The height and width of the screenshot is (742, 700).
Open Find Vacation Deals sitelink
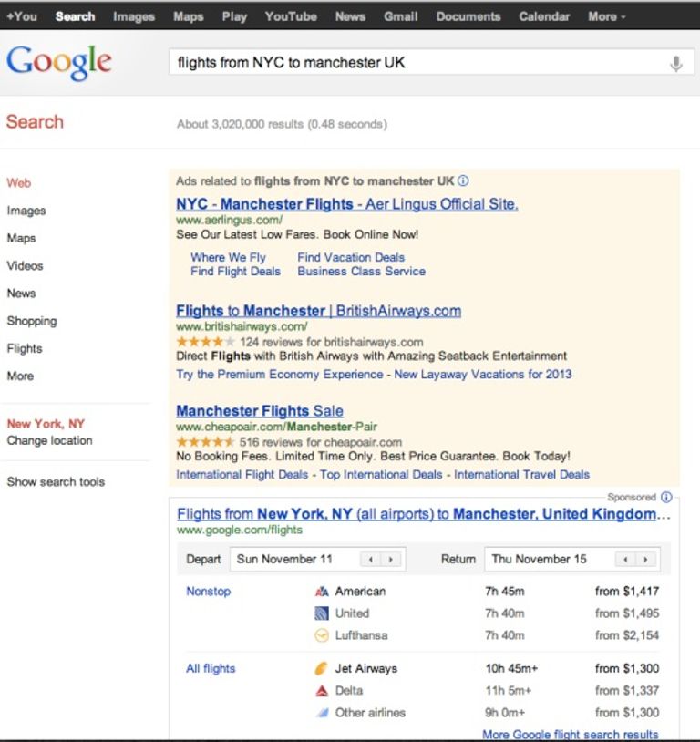[x=351, y=257]
